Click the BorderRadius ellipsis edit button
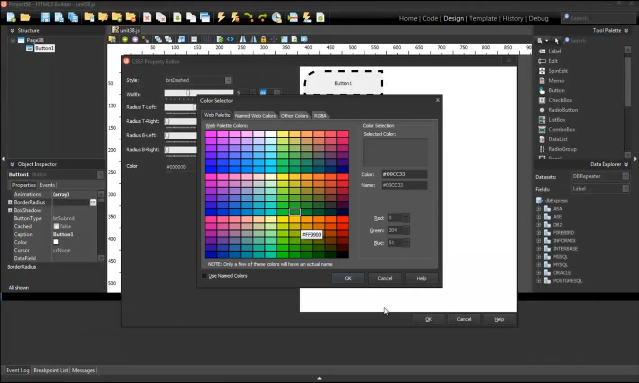Screen dimensions: 639x383 click(93, 202)
